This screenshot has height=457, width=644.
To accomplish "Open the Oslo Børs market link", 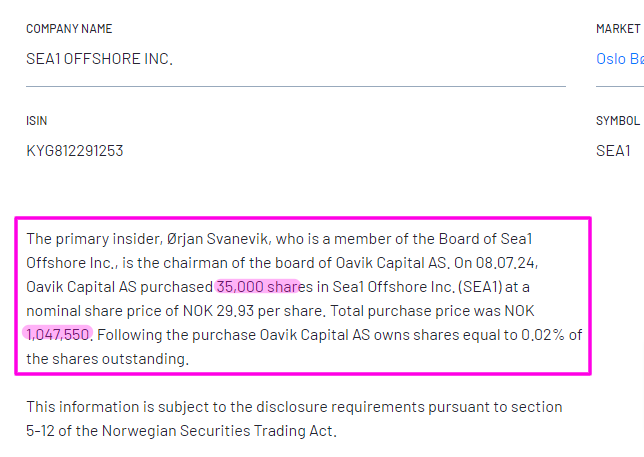I will 620,59.
